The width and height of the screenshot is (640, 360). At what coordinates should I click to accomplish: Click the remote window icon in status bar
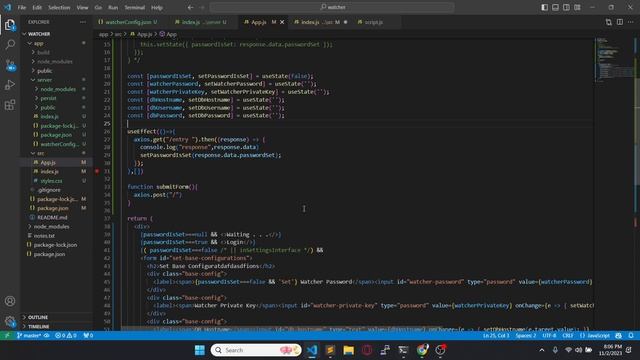click(x=7, y=336)
